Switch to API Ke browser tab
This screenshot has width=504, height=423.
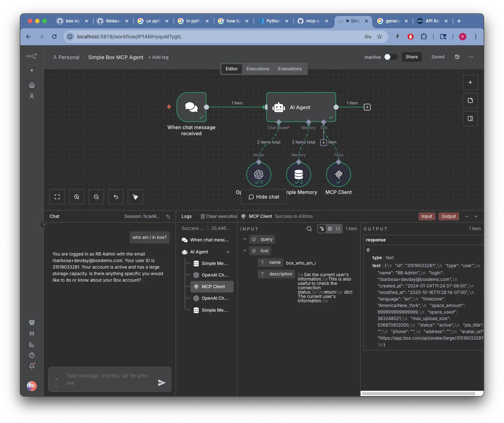click(432, 21)
